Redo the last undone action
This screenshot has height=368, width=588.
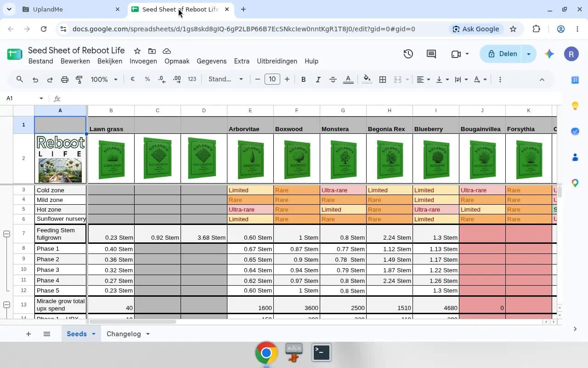(x=50, y=80)
